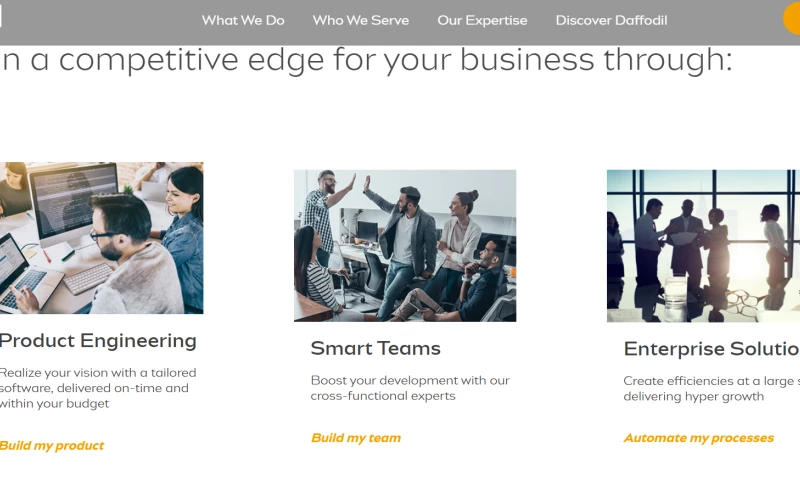Screen dimensions: 800x480
Task: Click the Product Engineering heading
Action: [x=98, y=341]
